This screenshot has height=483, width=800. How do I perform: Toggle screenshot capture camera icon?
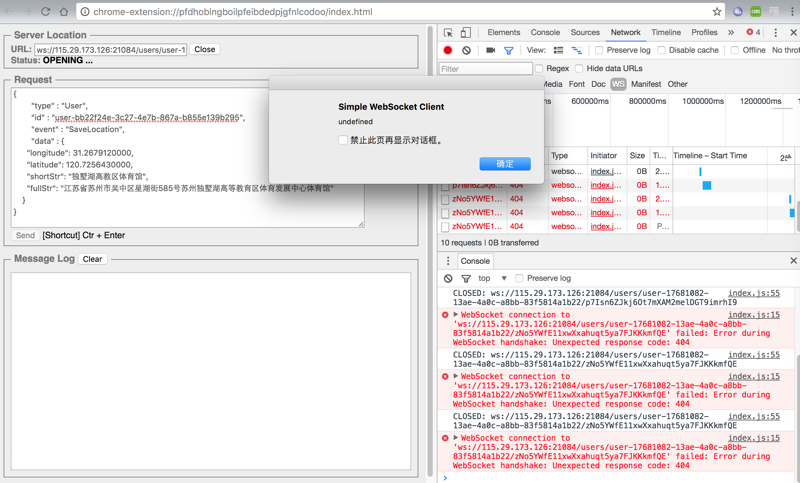point(490,50)
